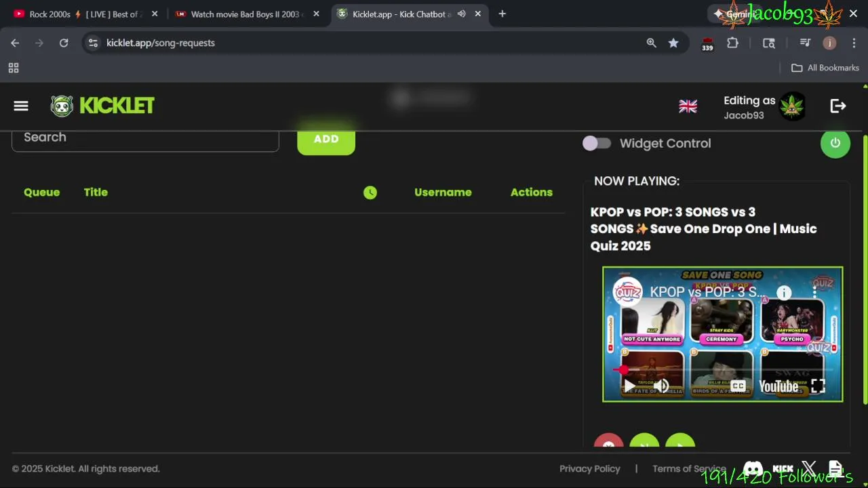The image size is (868, 488).
Task: Bookmark page with star icon
Action: click(x=673, y=43)
